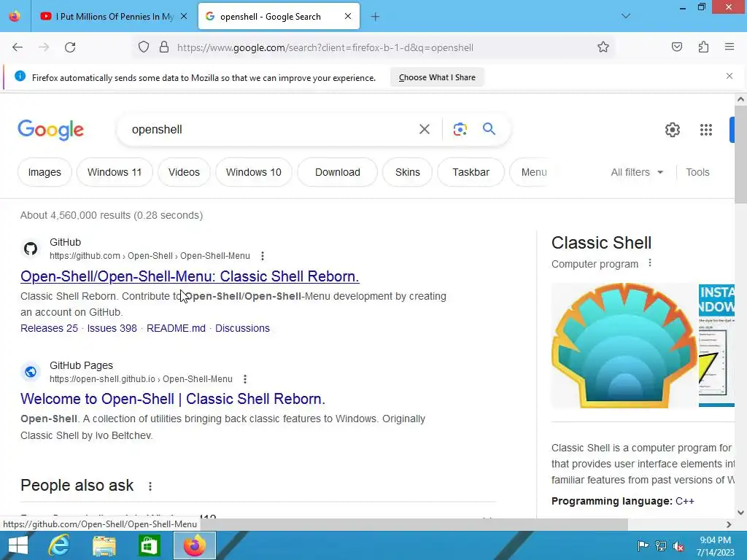Go back to the previous page
The width and height of the screenshot is (747, 560).
tap(18, 47)
